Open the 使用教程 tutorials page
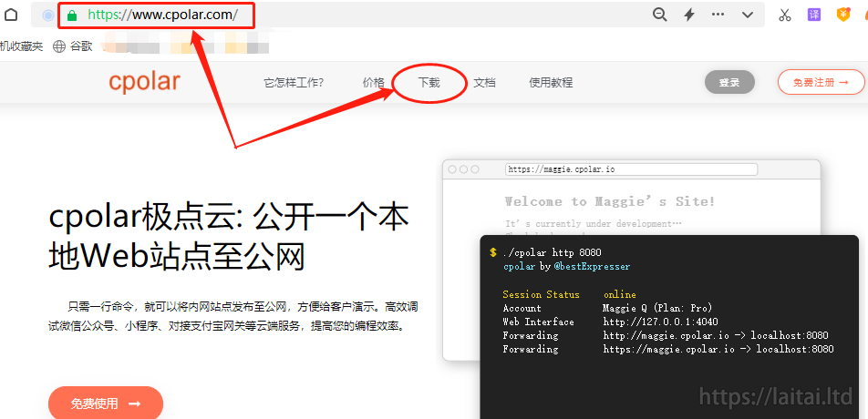This screenshot has width=868, height=419. (551, 82)
